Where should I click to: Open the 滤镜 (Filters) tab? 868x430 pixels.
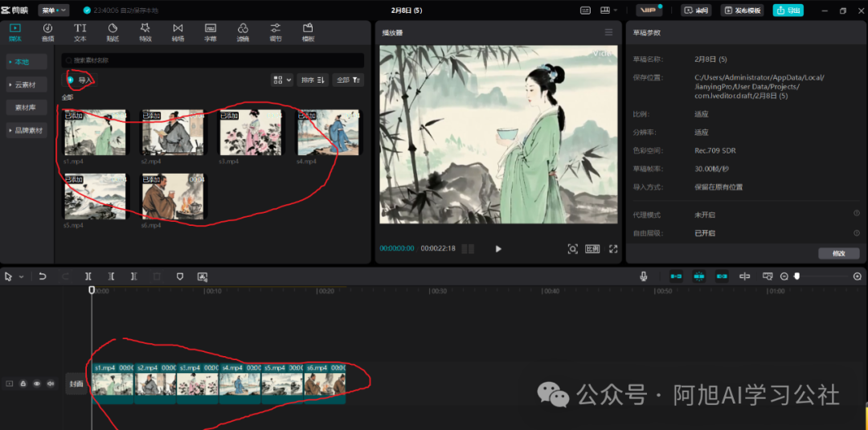coord(243,32)
